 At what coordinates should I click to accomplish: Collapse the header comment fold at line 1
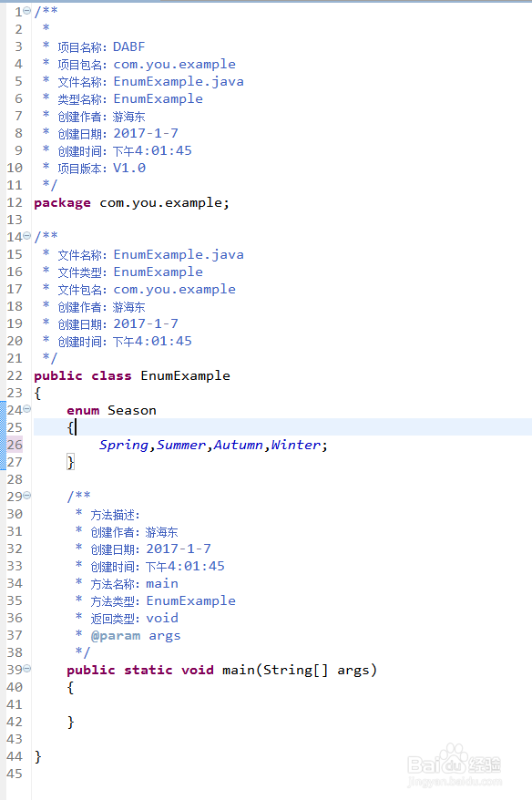27,11
